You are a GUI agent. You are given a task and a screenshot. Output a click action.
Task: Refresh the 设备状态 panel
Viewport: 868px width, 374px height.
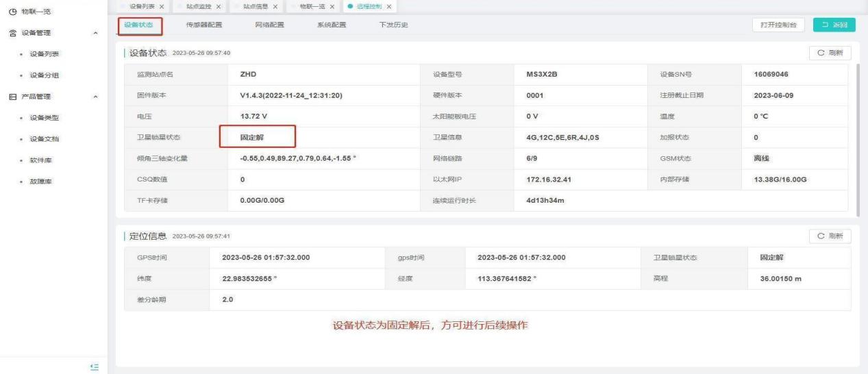[830, 53]
